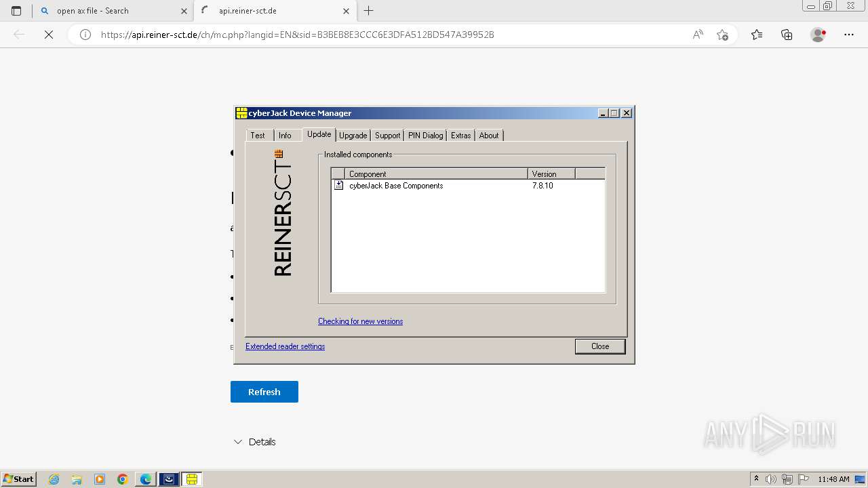Open the Favorites list
Viewport: 868px width, 488px height.
click(757, 35)
